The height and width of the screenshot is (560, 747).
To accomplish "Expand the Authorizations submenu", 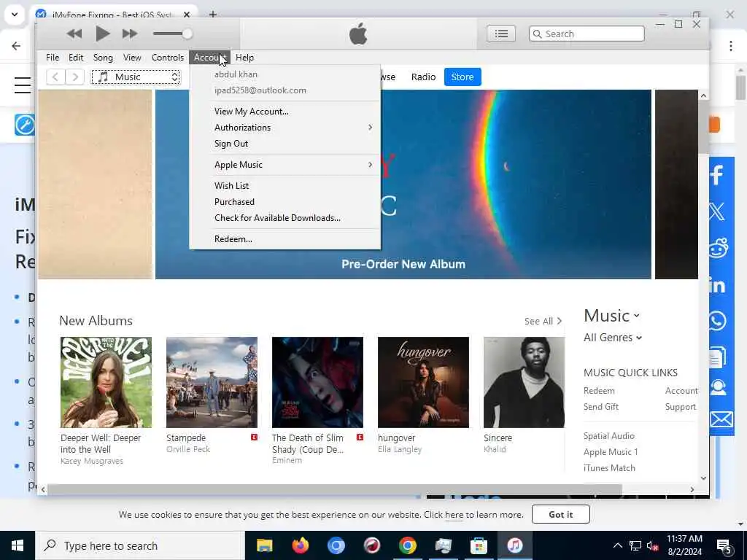I will point(285,128).
